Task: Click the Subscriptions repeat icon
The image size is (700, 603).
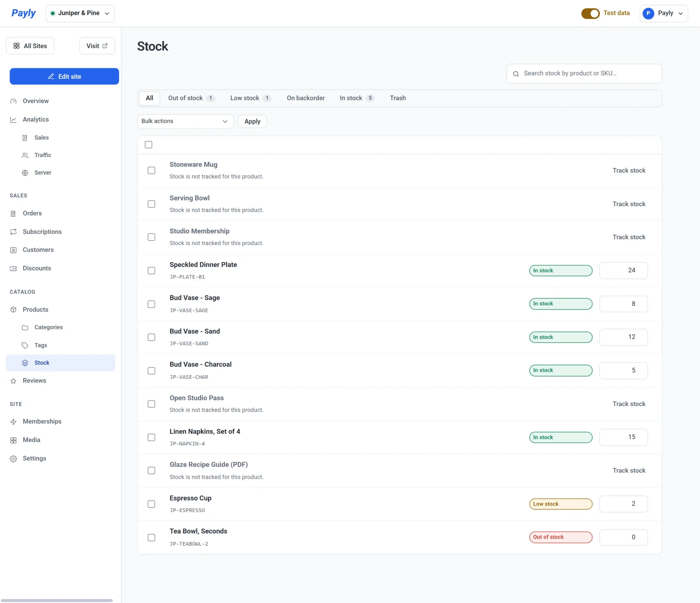Action: click(x=14, y=232)
